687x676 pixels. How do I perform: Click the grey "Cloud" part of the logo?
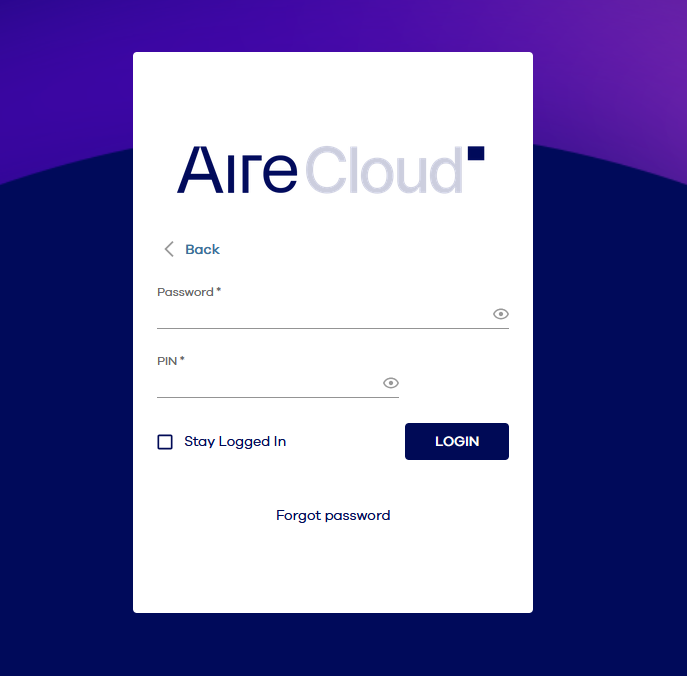coord(384,170)
